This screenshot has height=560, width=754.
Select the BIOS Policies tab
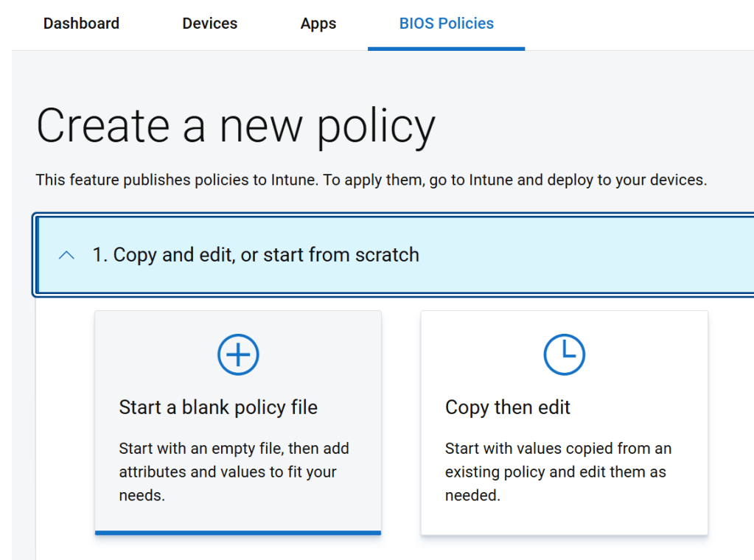[x=447, y=24]
